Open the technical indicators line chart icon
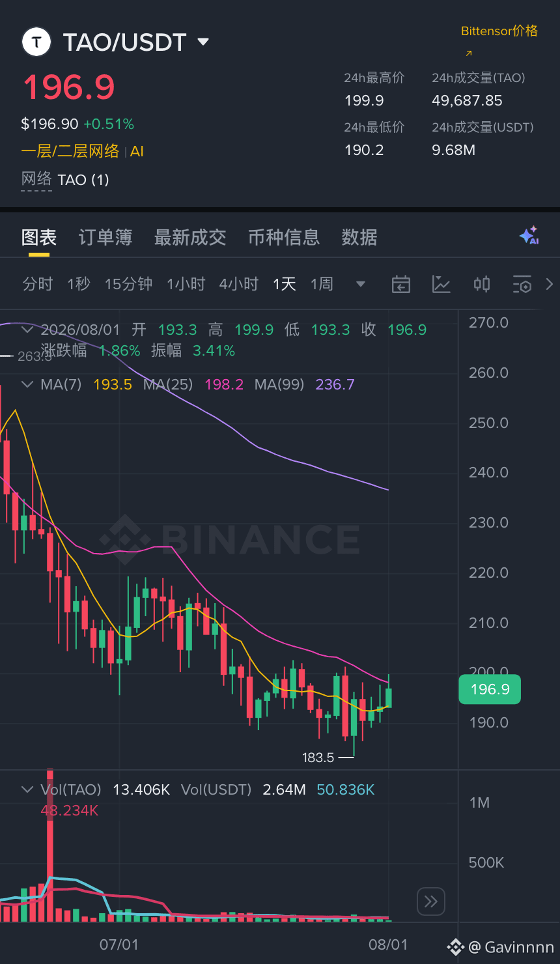This screenshot has height=964, width=560. [x=441, y=284]
